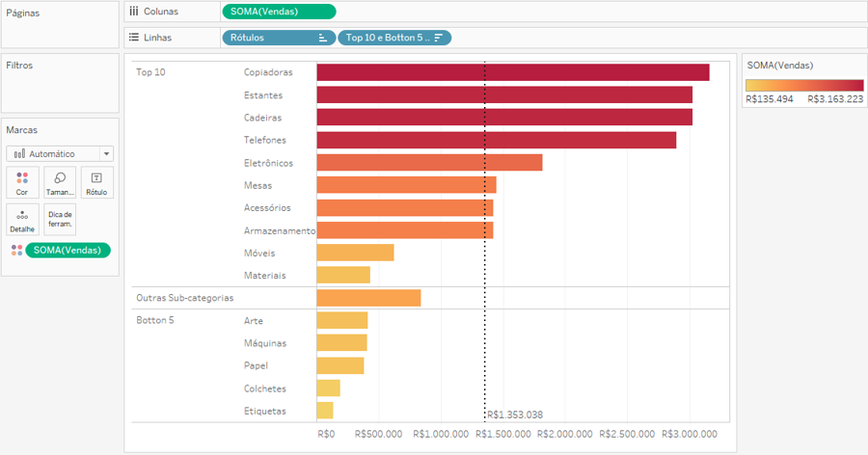Click the R$0 axis tick label
Viewport: 868px width, 455px height.
pos(326,434)
